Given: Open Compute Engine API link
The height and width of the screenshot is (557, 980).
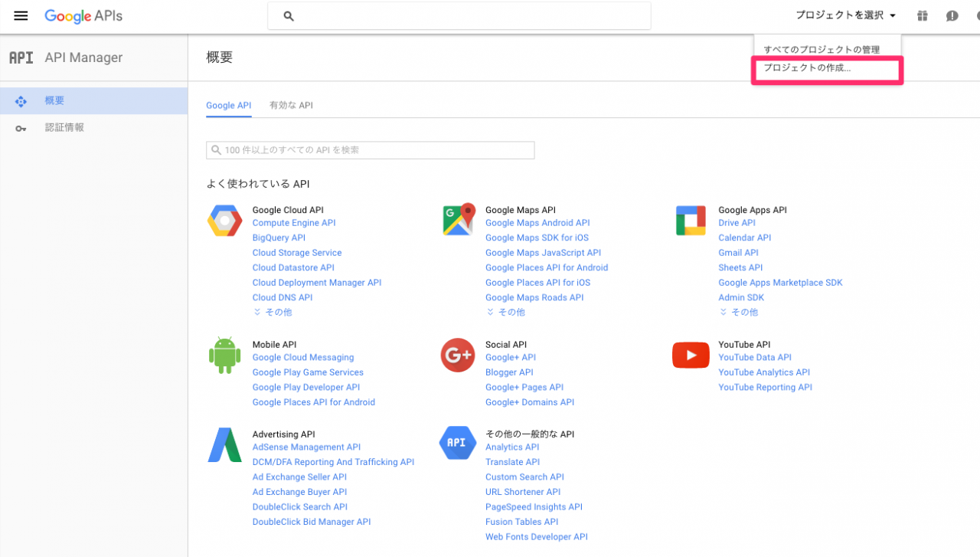Looking at the screenshot, I should 294,223.
